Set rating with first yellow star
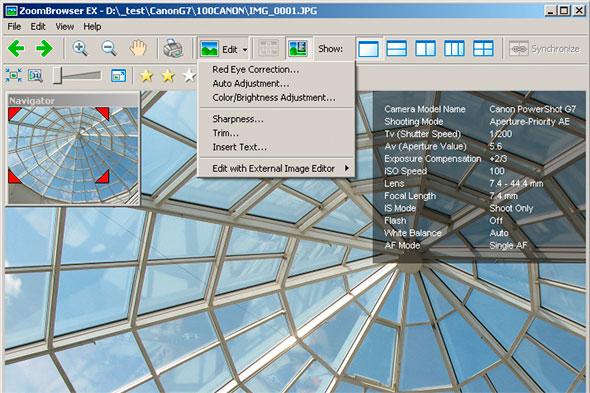Image resolution: width=590 pixels, height=393 pixels. coord(146,76)
